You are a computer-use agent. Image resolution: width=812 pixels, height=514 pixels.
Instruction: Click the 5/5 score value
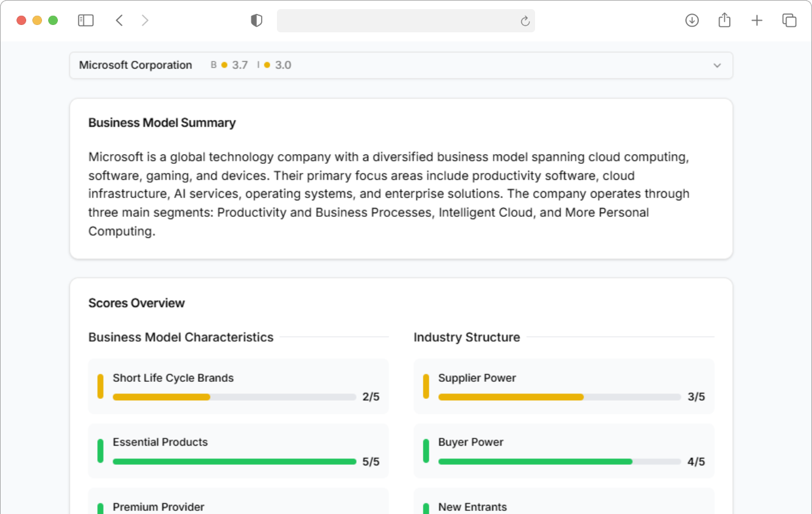pos(371,462)
